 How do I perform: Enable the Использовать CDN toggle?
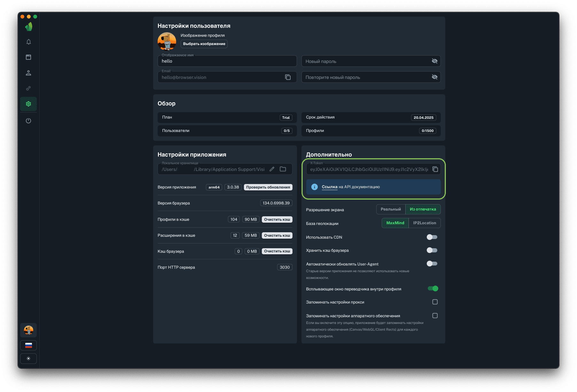click(x=432, y=237)
